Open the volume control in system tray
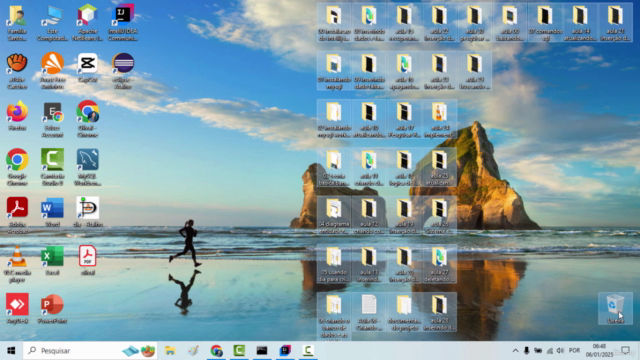 click(x=560, y=351)
